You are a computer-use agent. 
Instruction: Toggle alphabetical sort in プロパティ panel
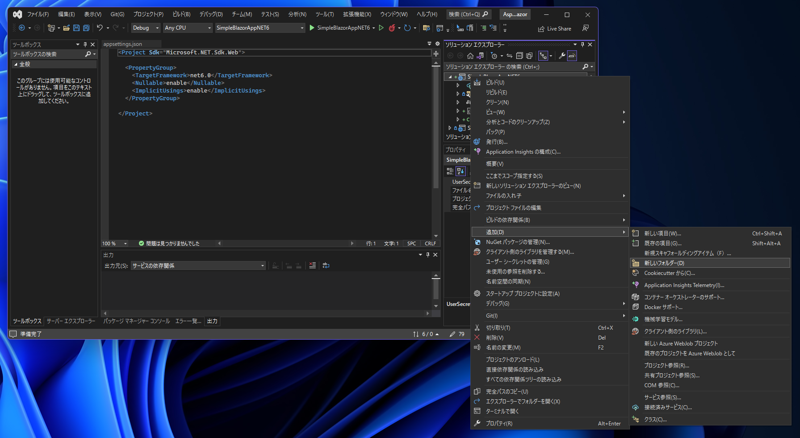(x=460, y=171)
